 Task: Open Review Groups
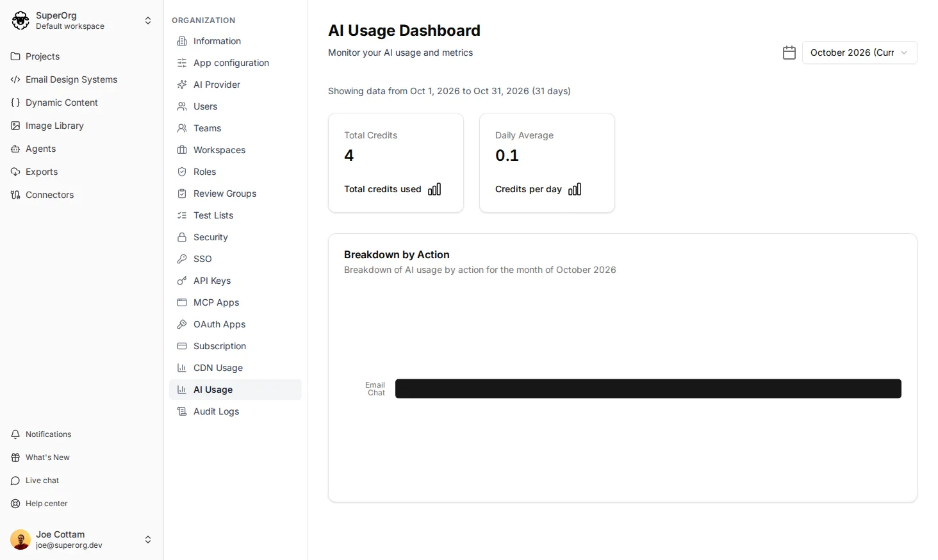click(x=235, y=194)
